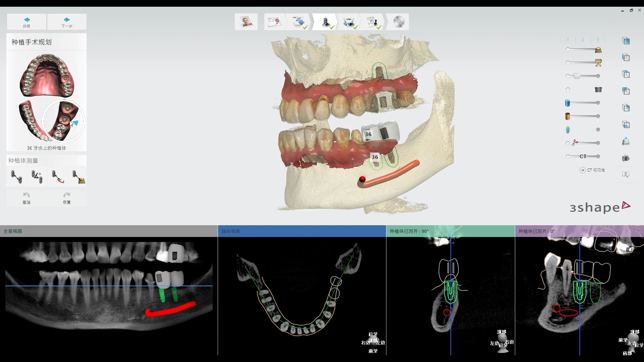Click the 后退 back button
644x362 pixels.
(x=26, y=22)
